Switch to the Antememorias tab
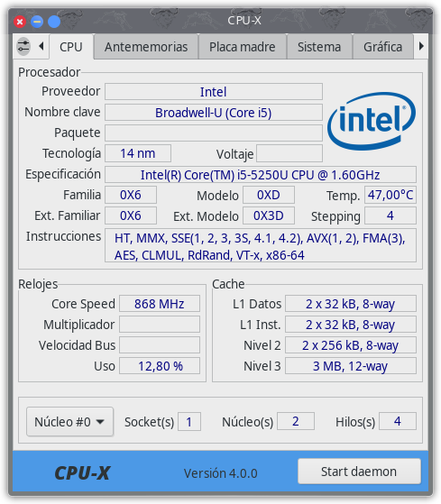Screen dimensions: 441x504 click(146, 47)
